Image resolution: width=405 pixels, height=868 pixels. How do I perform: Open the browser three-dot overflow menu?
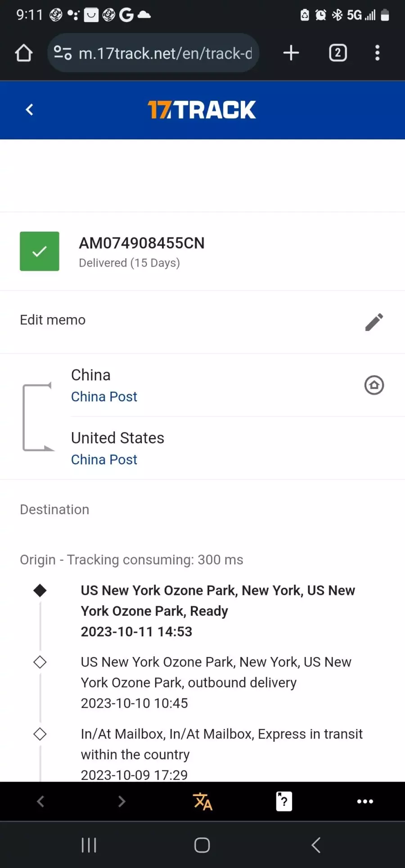[x=378, y=53]
